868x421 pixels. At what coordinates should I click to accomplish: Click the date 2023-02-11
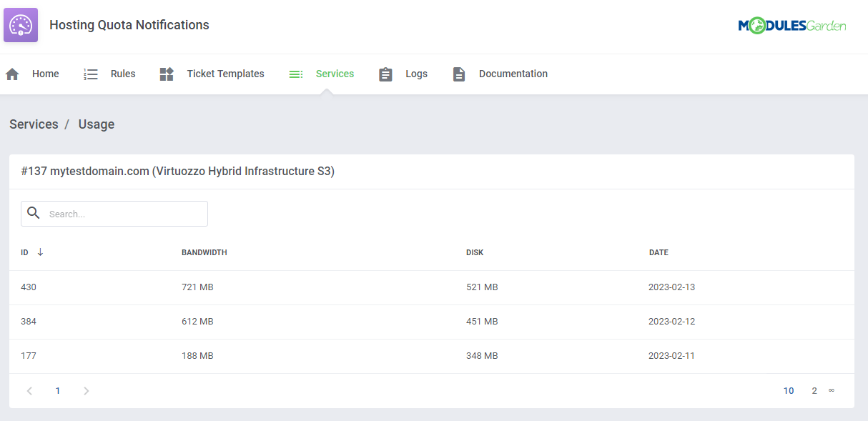pyautogui.click(x=671, y=356)
